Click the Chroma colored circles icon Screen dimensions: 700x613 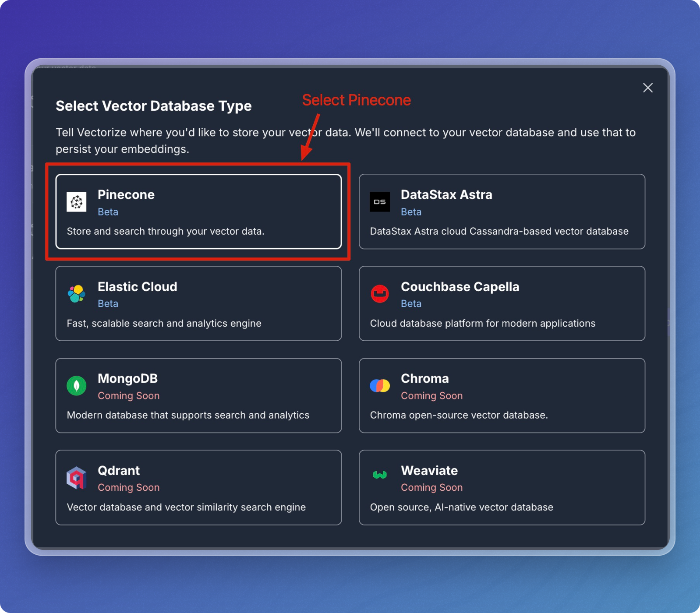click(x=379, y=386)
